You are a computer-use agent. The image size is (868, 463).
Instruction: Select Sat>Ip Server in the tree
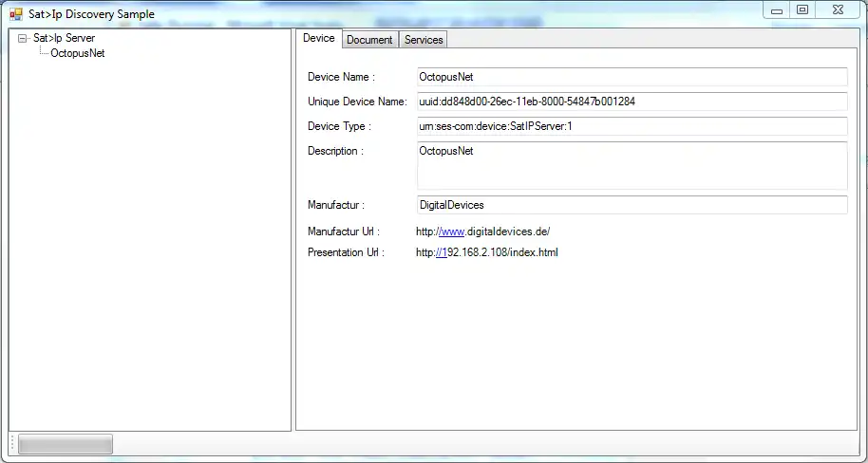click(64, 38)
